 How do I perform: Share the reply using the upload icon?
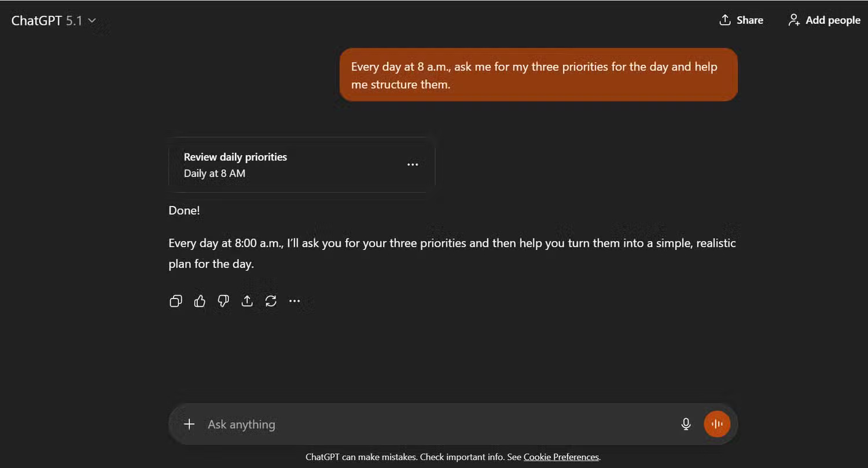(x=247, y=301)
